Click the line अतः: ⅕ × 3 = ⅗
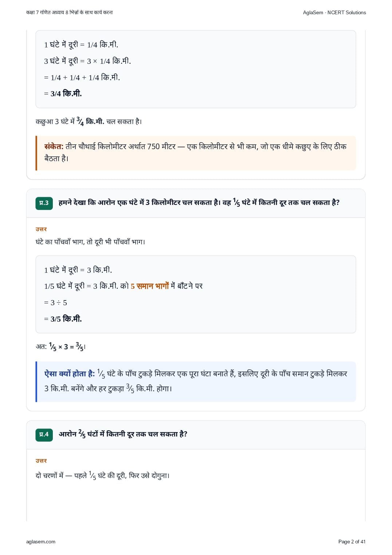Screen dimensions: 392x555 [61, 347]
